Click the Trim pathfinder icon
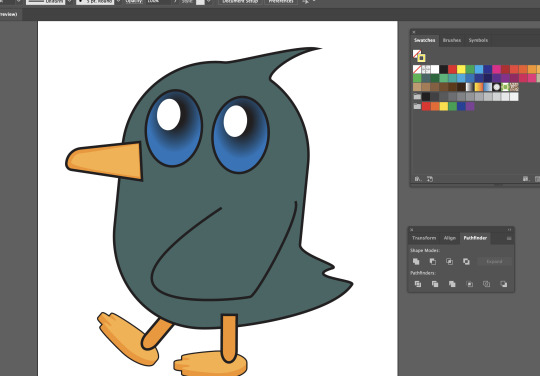This screenshot has height=376, width=540. click(x=435, y=284)
